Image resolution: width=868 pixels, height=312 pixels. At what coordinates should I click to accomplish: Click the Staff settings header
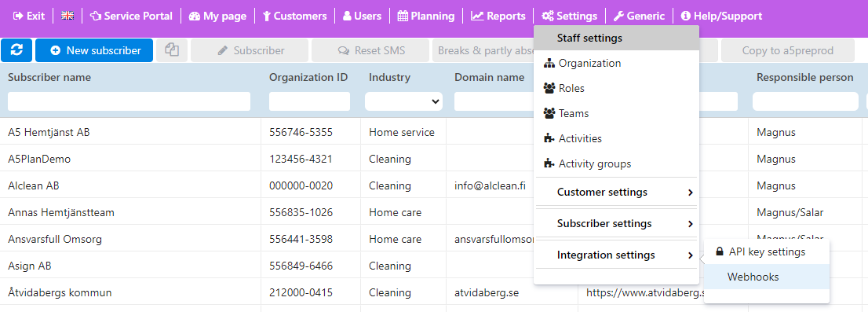click(x=616, y=39)
